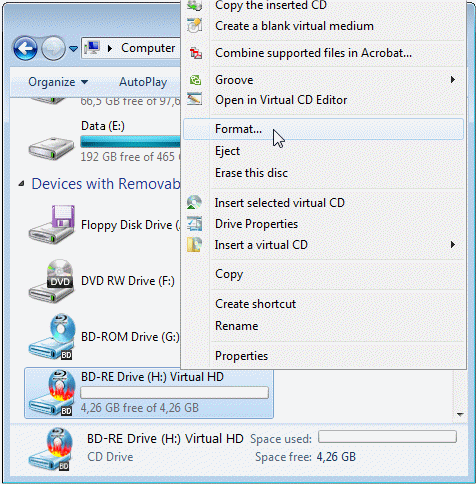Click the Data (E:) usage bar
The width and height of the screenshot is (476, 484).
click(130, 141)
